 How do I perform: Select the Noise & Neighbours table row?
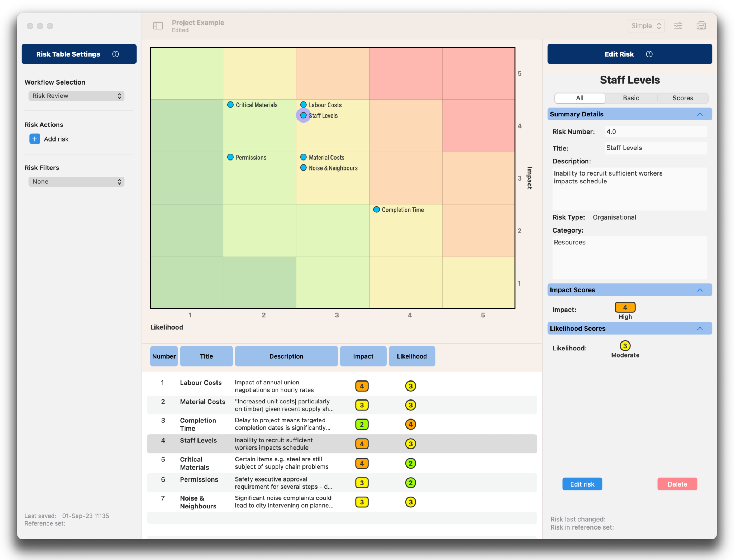tap(342, 502)
